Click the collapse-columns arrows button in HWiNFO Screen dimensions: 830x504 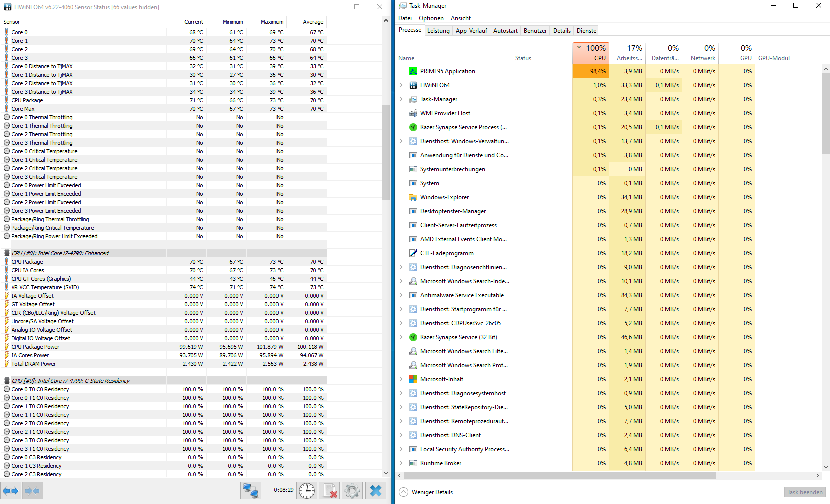pos(33,491)
